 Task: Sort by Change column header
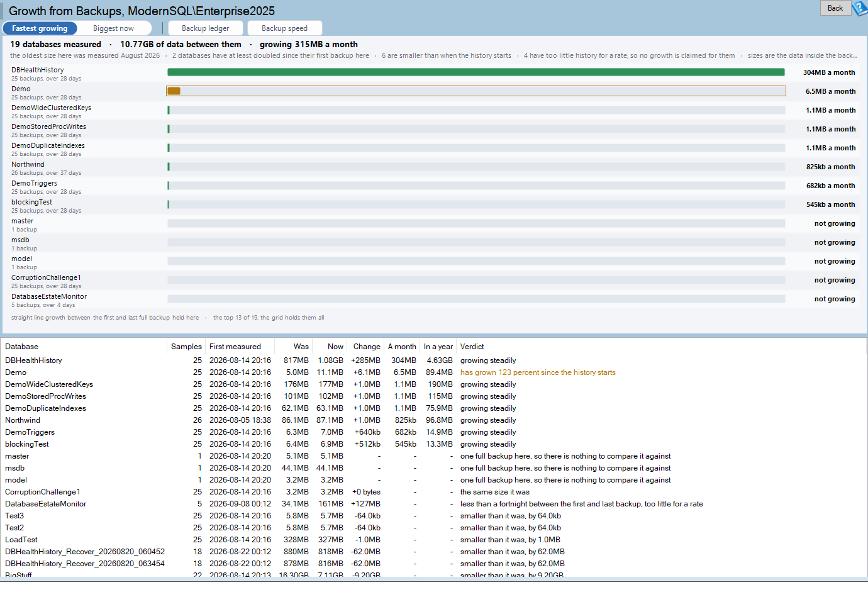(367, 347)
